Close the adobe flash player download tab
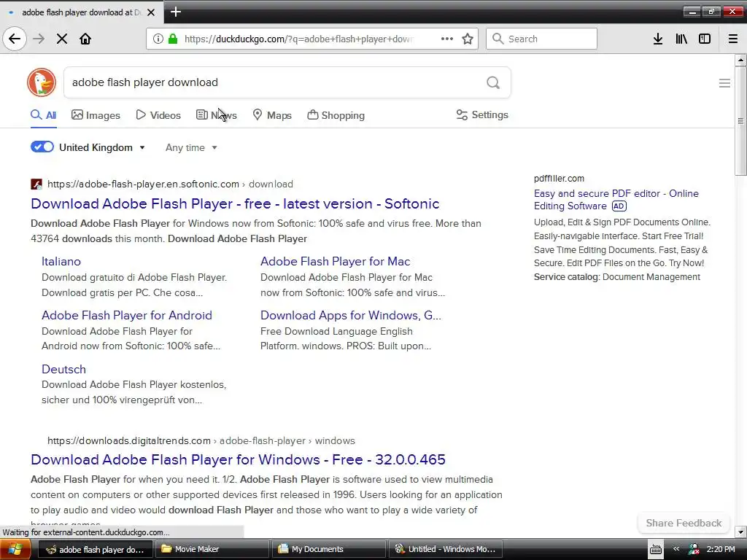The height and width of the screenshot is (560, 747). click(x=151, y=12)
